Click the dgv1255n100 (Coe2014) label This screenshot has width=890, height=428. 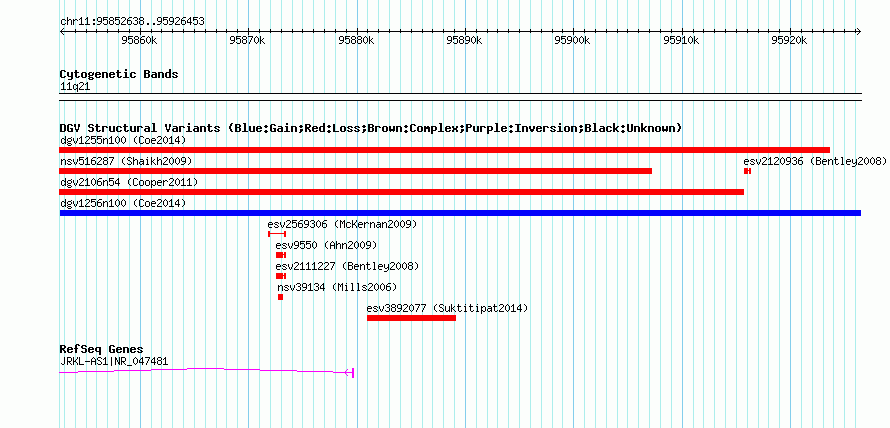click(x=123, y=140)
